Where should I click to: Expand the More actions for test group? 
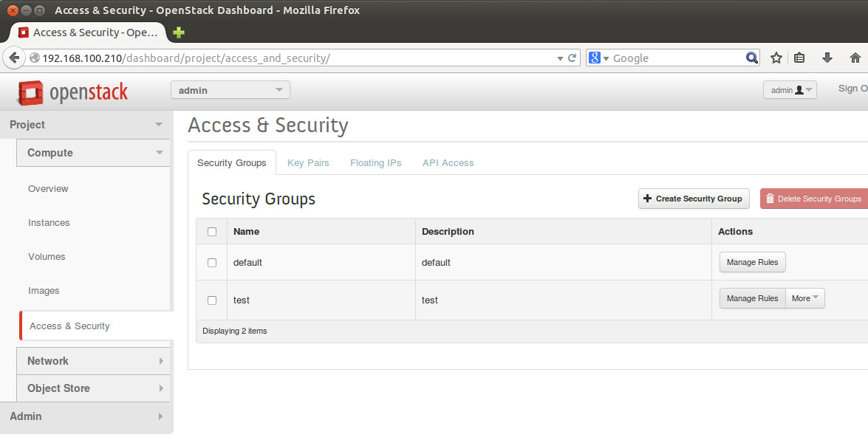804,298
